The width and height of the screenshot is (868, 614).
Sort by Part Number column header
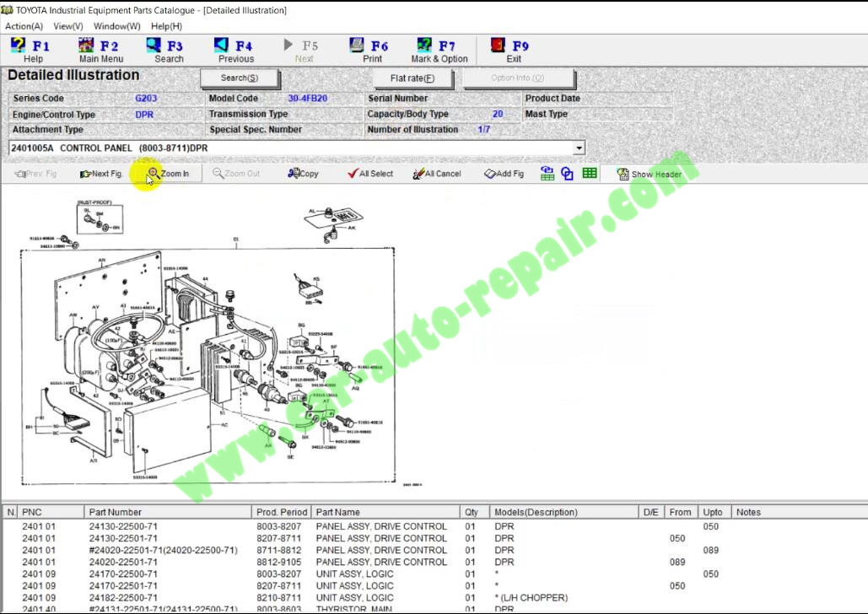168,512
